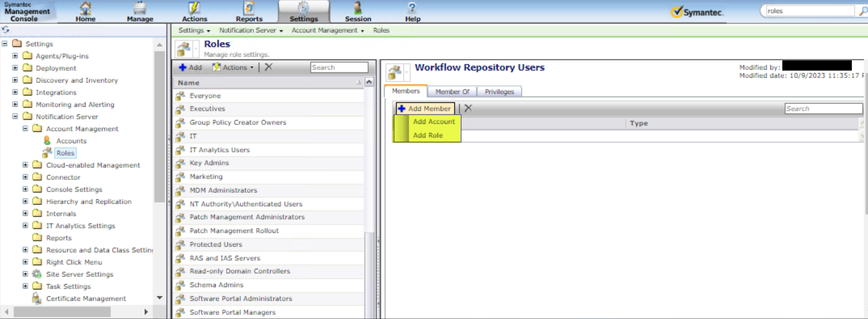Viewport: 868px width, 319px height.
Task: Click the Add button in roles toolbar
Action: click(190, 67)
